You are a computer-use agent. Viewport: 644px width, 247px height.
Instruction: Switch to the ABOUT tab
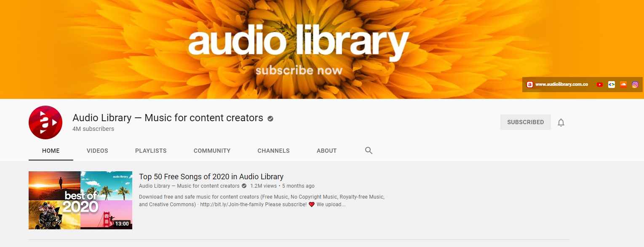pyautogui.click(x=327, y=151)
